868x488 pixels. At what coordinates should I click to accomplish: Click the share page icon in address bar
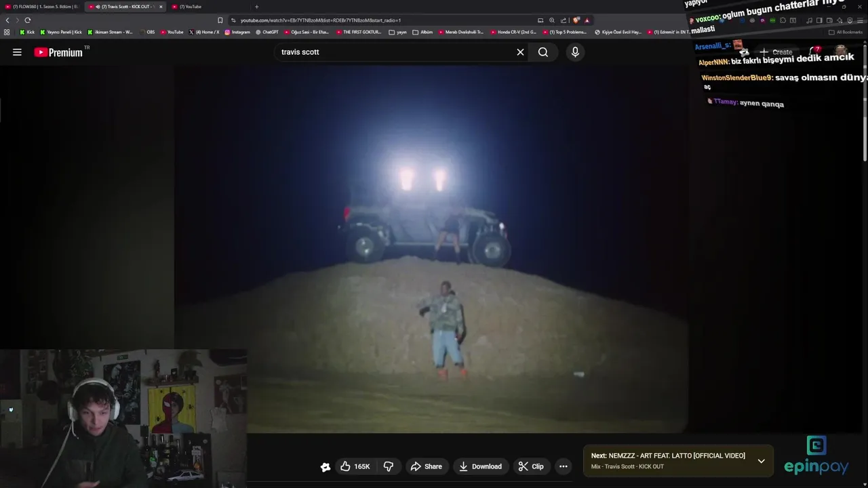pos(564,20)
